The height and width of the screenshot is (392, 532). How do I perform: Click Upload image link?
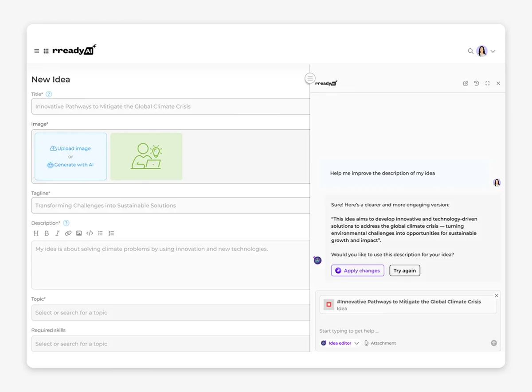(x=70, y=148)
